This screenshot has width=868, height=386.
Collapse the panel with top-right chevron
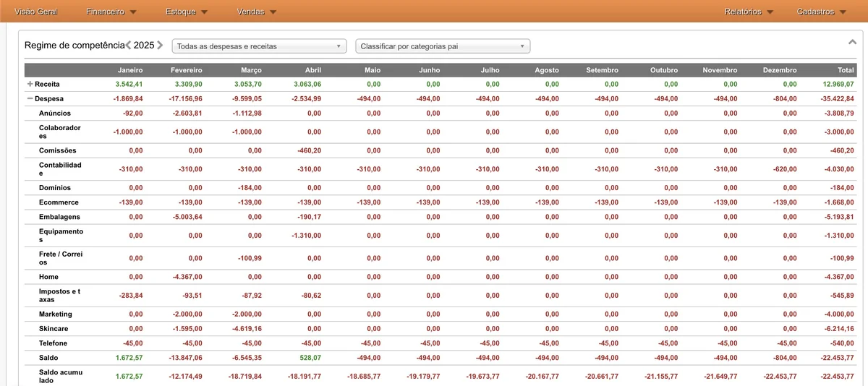click(852, 43)
